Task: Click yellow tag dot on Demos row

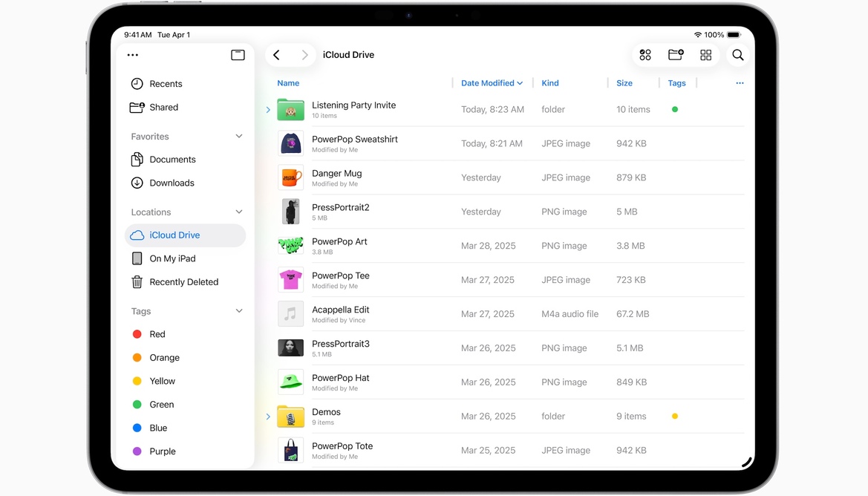Action: [675, 417]
